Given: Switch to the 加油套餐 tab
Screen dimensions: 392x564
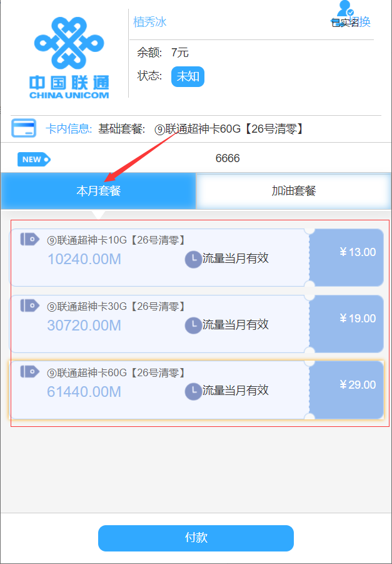Looking at the screenshot, I should (294, 191).
